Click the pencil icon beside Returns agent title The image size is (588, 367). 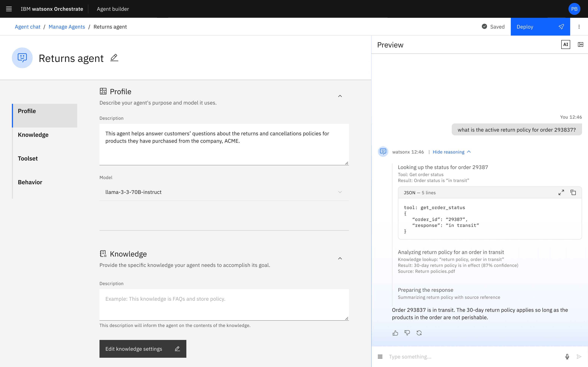[x=114, y=58]
